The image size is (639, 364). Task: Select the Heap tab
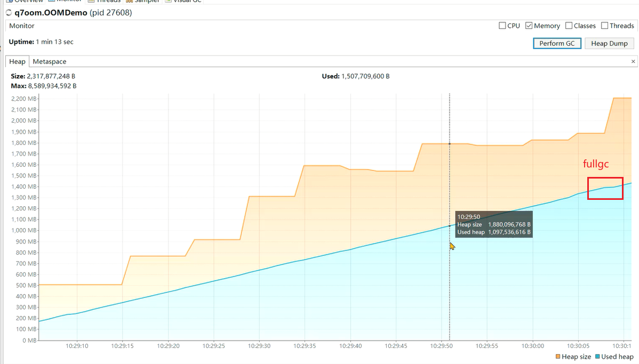point(17,62)
